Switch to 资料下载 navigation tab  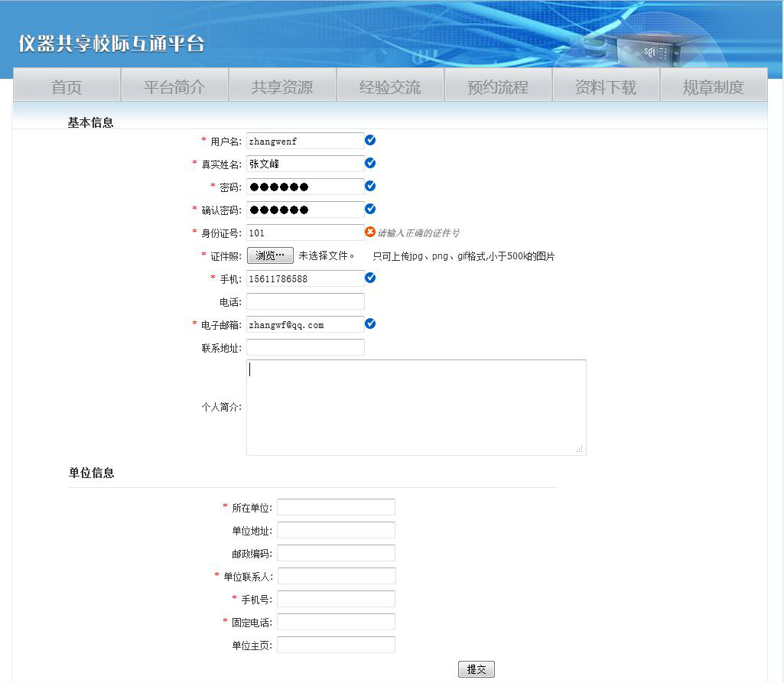tap(606, 87)
